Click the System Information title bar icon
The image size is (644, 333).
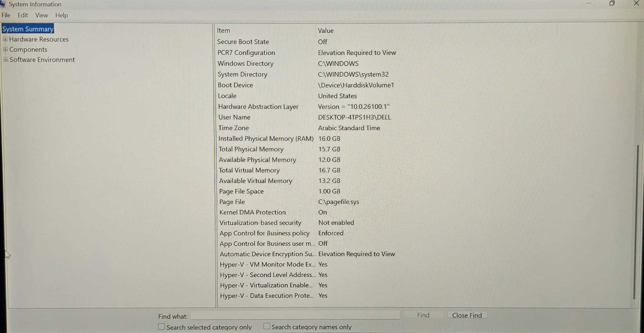click(3, 4)
